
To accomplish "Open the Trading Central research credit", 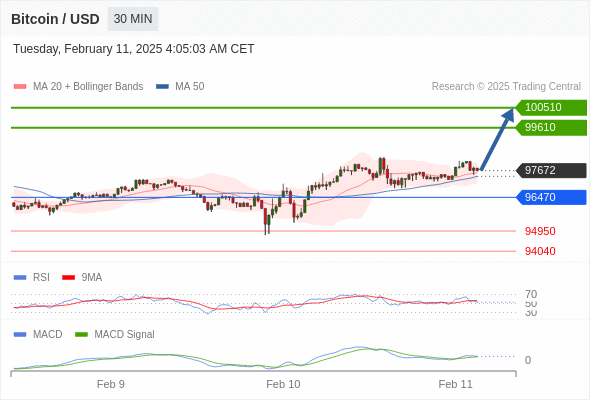I will [x=506, y=87].
